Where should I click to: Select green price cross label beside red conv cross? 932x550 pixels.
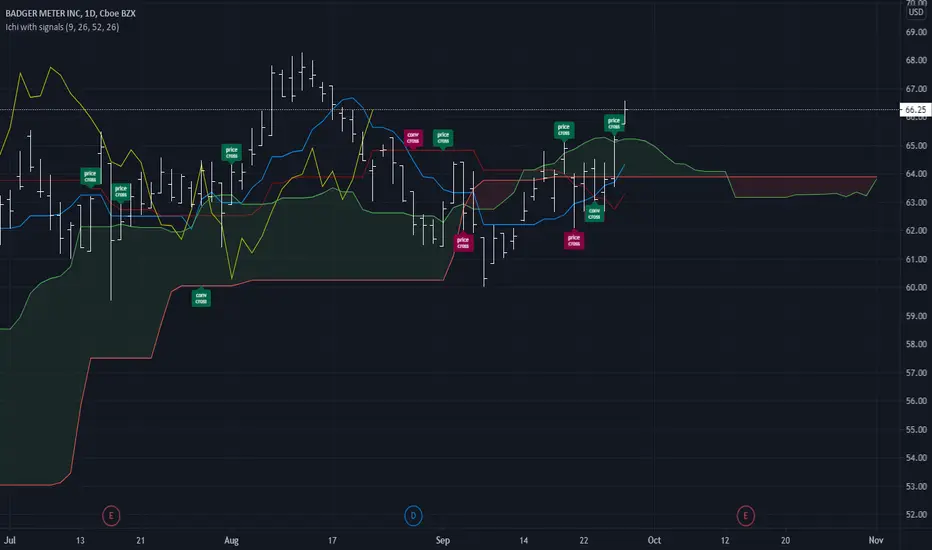point(443,138)
